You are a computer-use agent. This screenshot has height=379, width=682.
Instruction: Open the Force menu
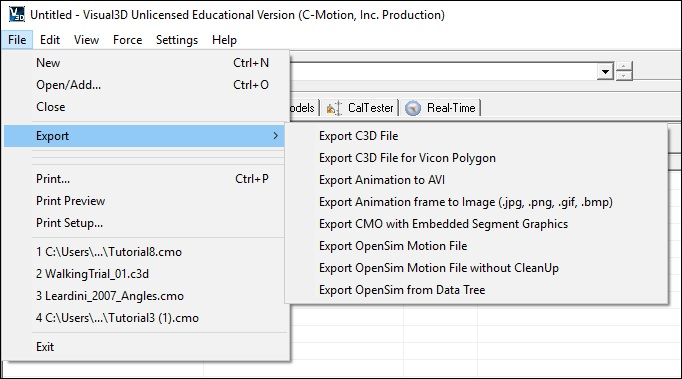127,40
